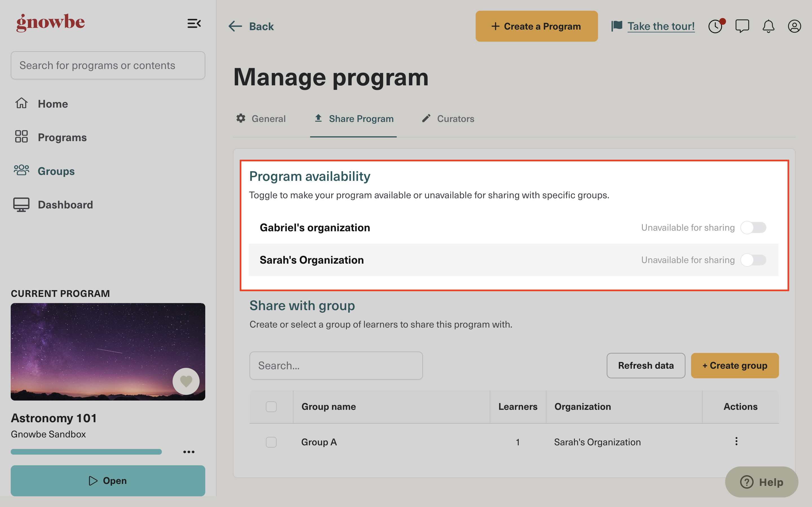Open the clock/history icon in top bar
Image resolution: width=812 pixels, height=507 pixels.
716,26
